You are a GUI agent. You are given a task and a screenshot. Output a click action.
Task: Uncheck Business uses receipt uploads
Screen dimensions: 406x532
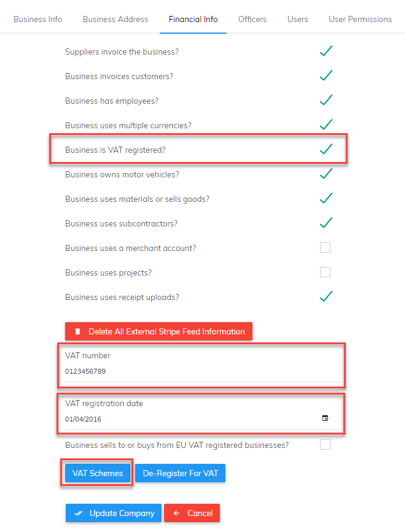326,296
